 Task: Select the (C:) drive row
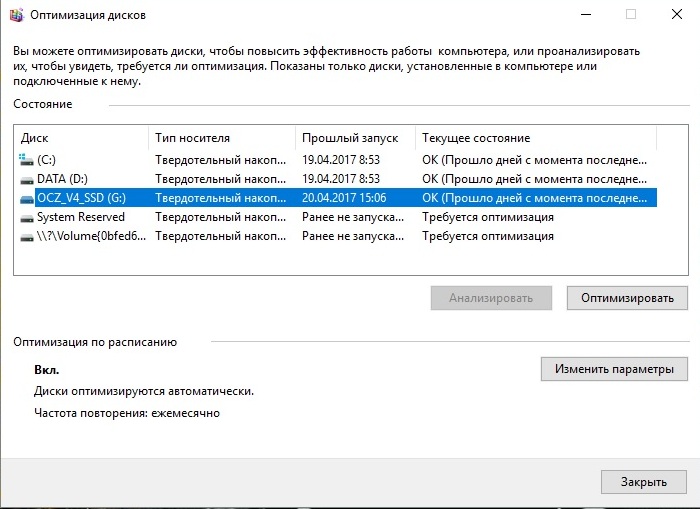(338, 160)
